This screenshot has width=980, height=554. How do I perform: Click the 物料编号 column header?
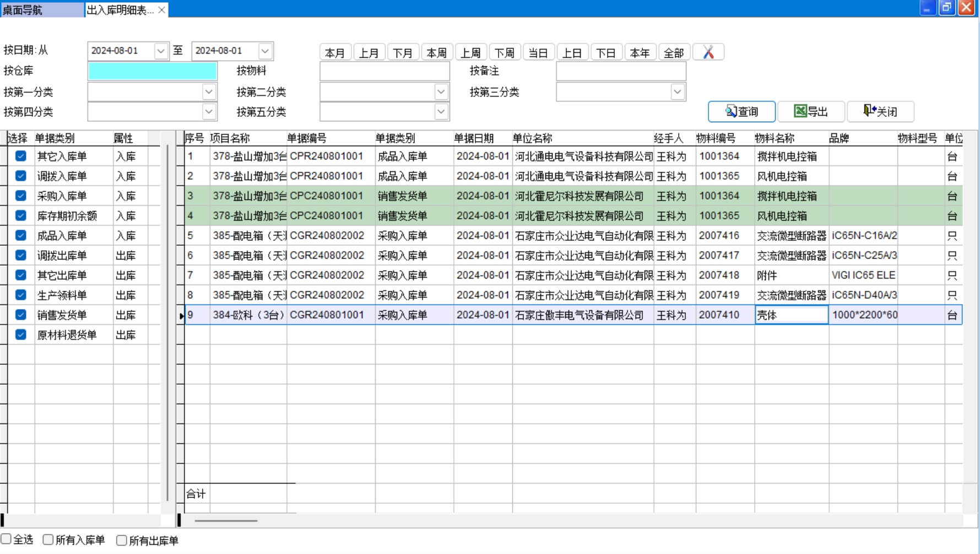(x=716, y=138)
